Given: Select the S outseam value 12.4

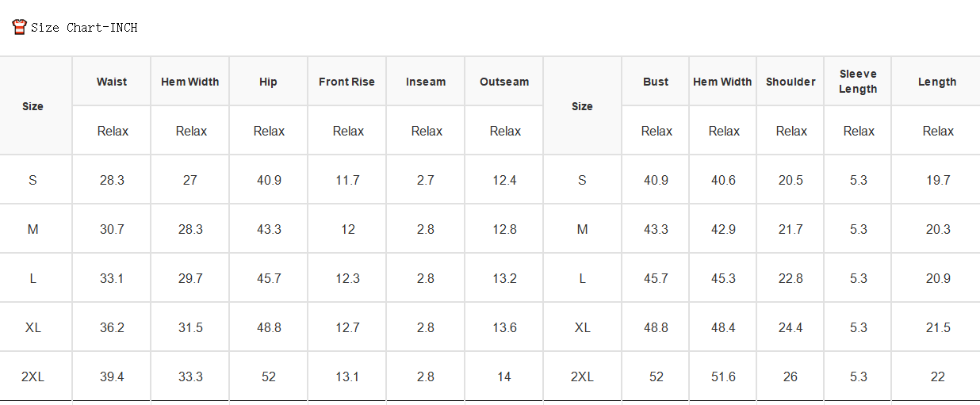Looking at the screenshot, I should pyautogui.click(x=504, y=180).
